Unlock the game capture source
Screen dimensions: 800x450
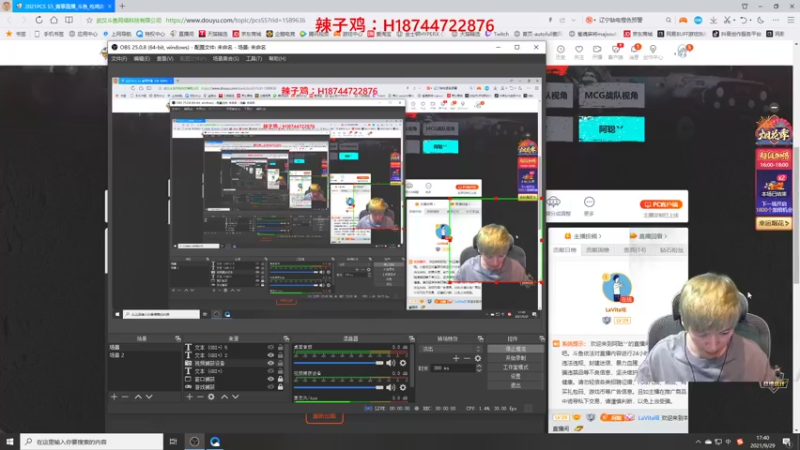pos(280,387)
